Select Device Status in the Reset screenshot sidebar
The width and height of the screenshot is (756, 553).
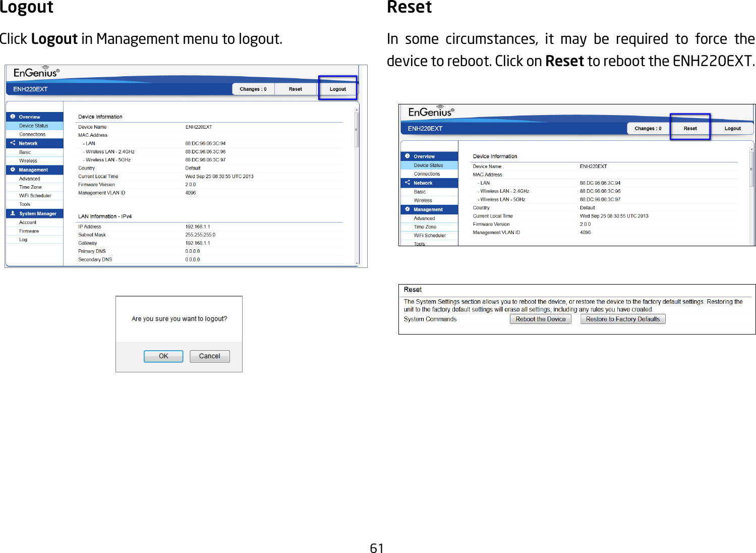click(429, 165)
